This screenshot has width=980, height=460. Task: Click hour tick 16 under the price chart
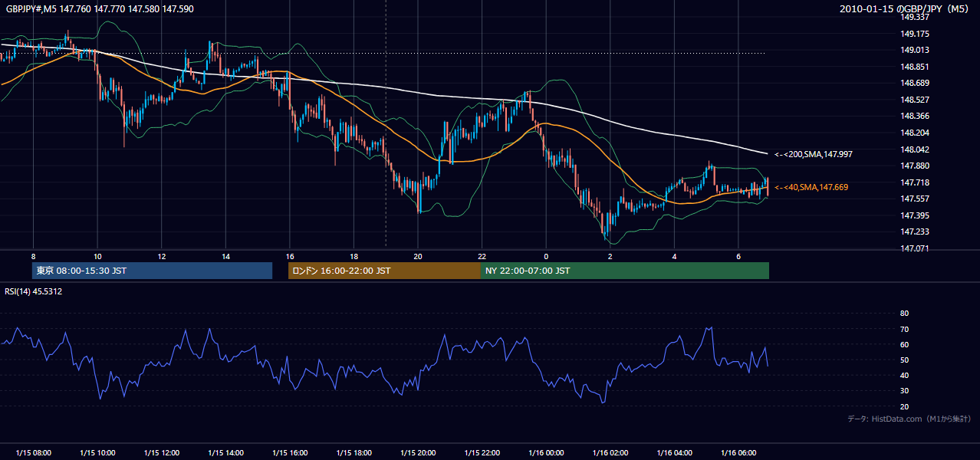pos(290,255)
